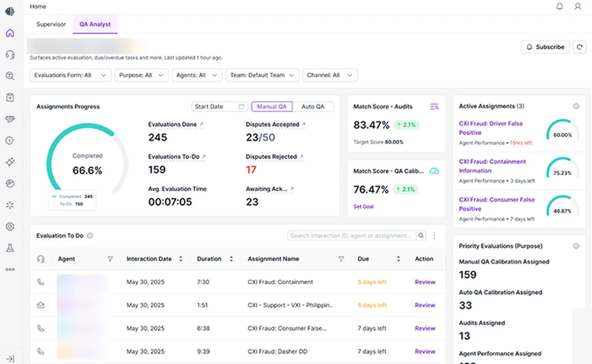Open the Agents filter dropdown
Screen dimensions: 592x364
197,75
